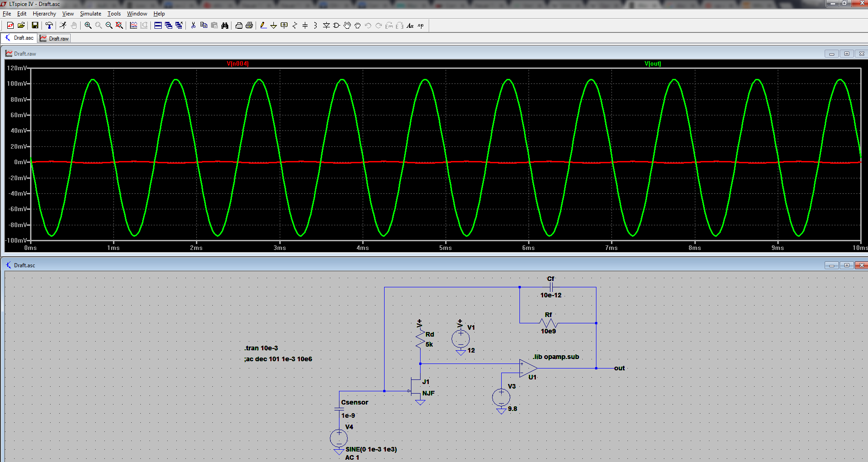Click the green V(out) trace label
The width and height of the screenshot is (868, 462).
click(x=652, y=63)
